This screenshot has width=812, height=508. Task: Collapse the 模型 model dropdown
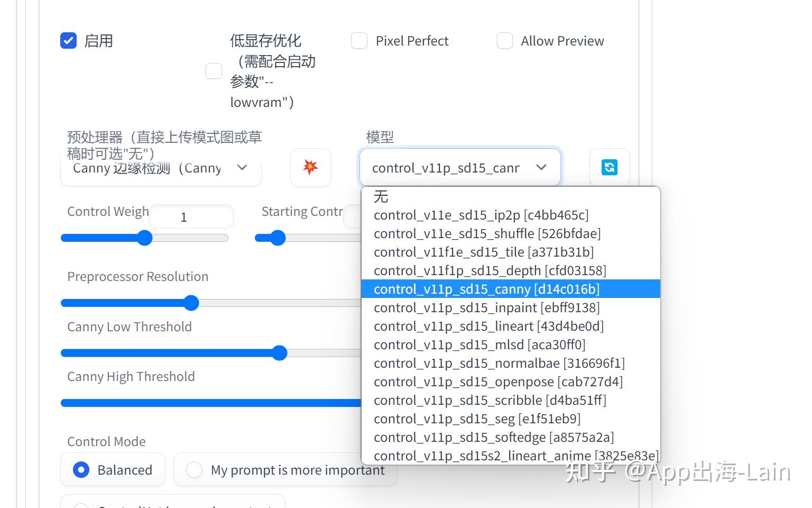(x=541, y=168)
